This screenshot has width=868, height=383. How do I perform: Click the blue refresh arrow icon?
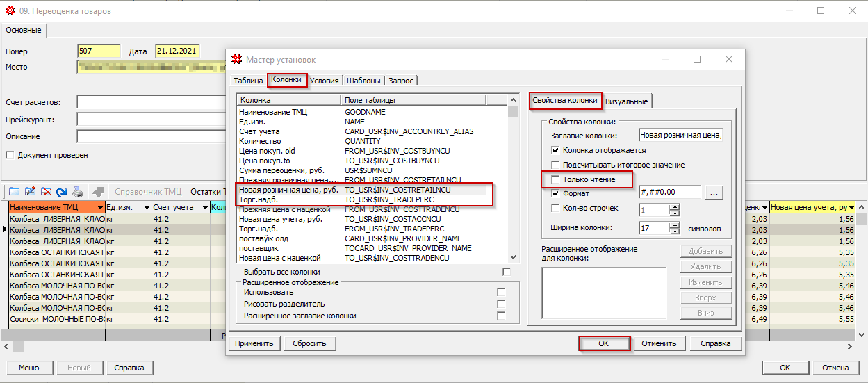pyautogui.click(x=62, y=192)
